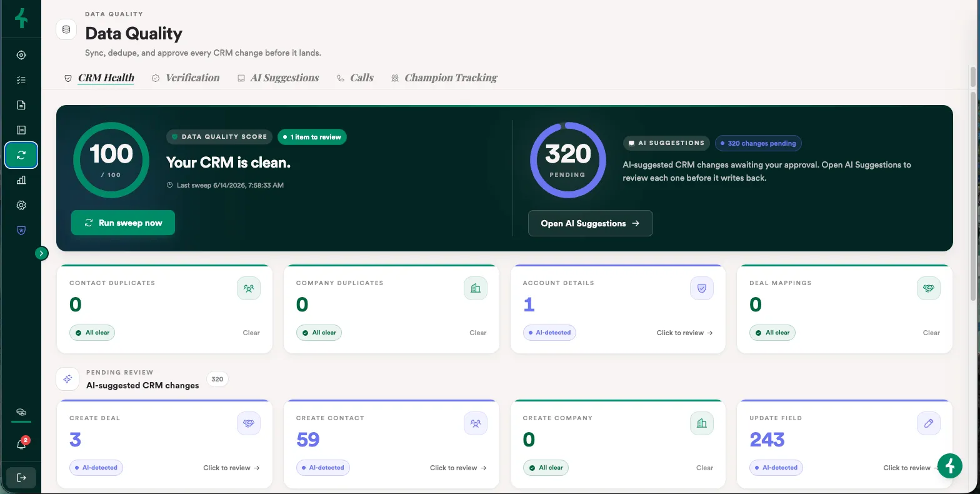Viewport: 980px width, 494px height.
Task: Click the Deal Mappings handshake icon
Action: (929, 288)
